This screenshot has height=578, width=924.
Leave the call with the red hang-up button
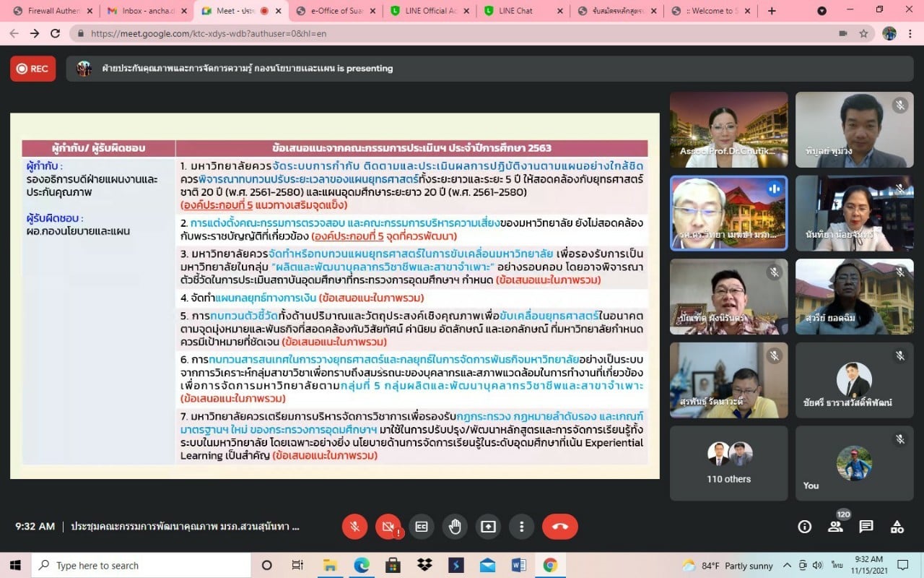(559, 527)
